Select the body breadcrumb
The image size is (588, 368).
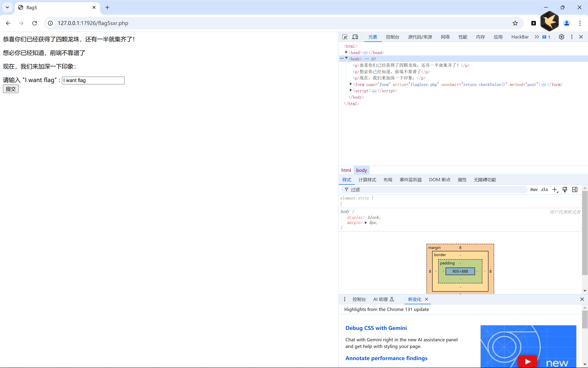pos(361,170)
